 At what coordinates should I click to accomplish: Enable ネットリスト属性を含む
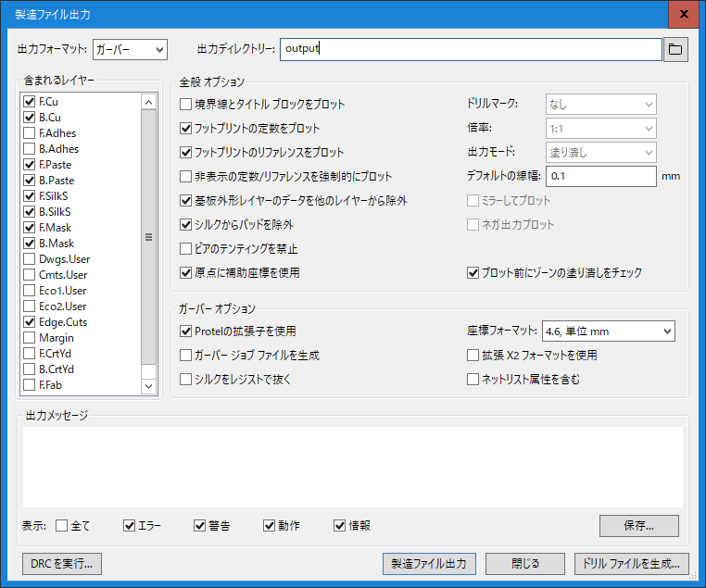pos(473,380)
